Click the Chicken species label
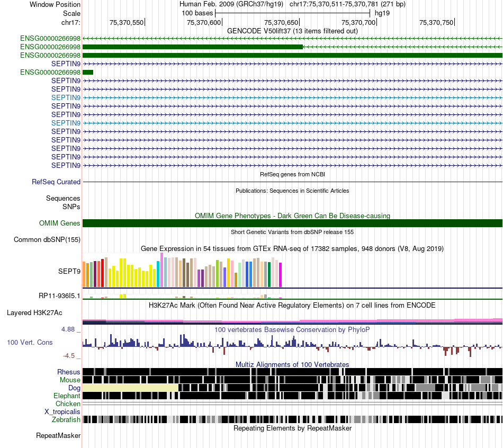Image resolution: width=503 pixels, height=448 pixels. tap(68, 404)
